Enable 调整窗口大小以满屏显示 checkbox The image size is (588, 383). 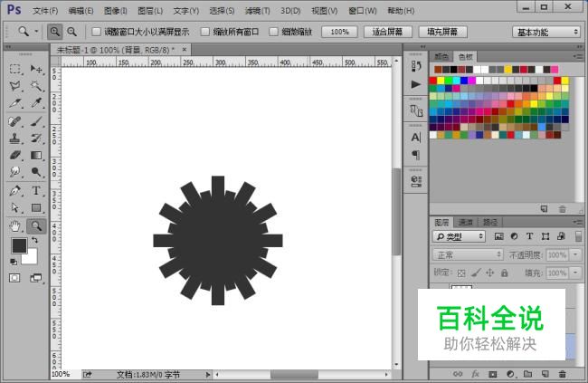pyautogui.click(x=96, y=32)
